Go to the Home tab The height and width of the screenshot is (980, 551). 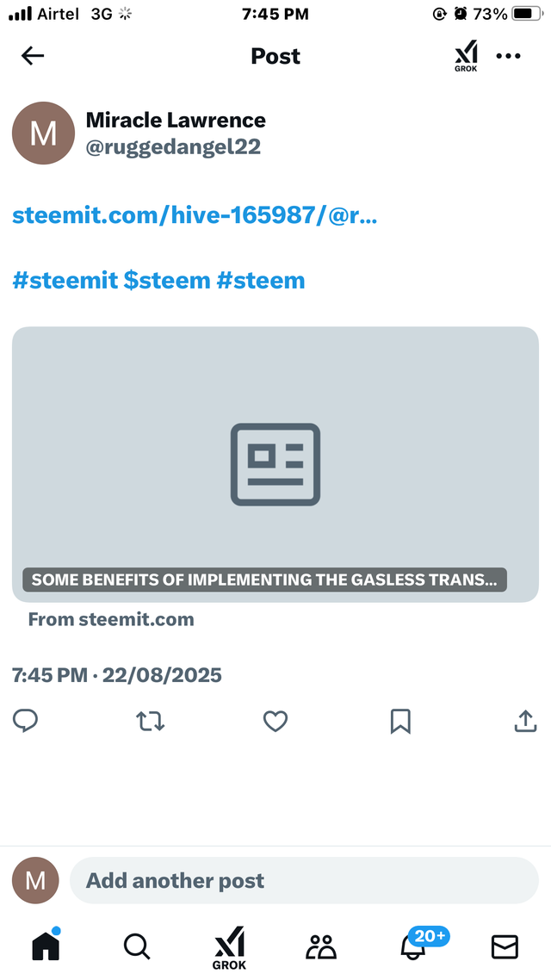click(46, 946)
